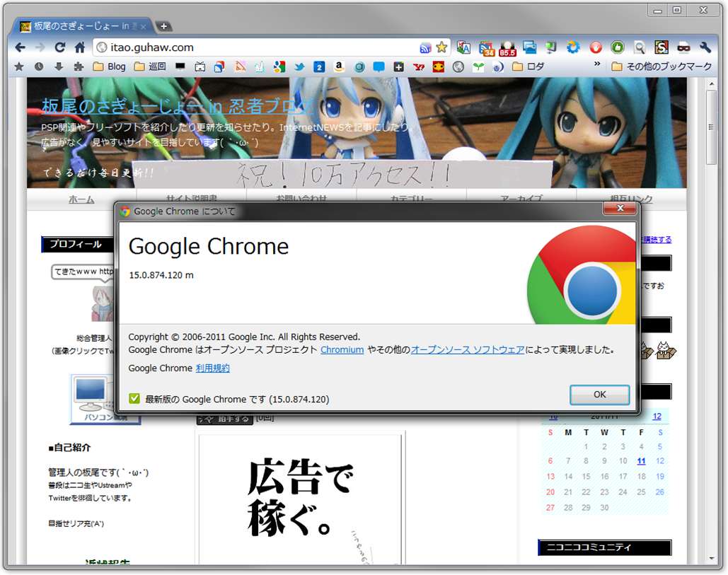Click the RSS feed icon in address bar
728x575 pixels.
click(424, 48)
